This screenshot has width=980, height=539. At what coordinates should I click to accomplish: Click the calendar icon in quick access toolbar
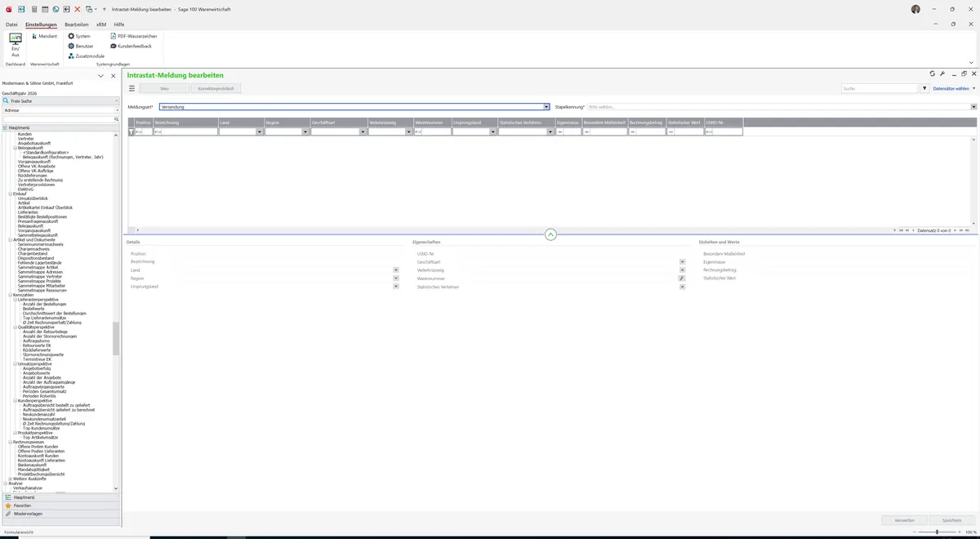coord(45,9)
